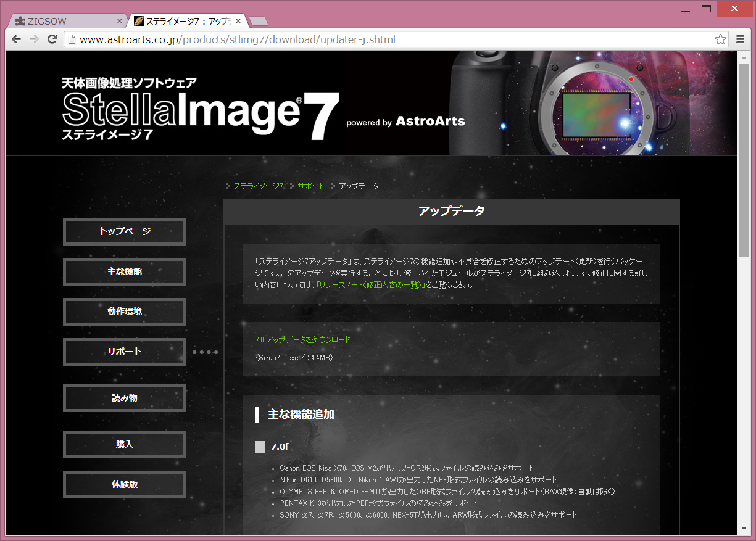Open the 主な機能 menu button
756x541 pixels.
125,271
